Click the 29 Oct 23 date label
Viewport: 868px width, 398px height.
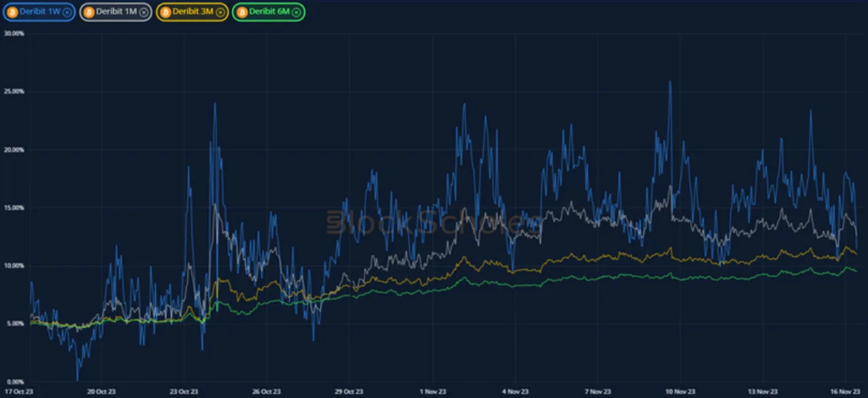[350, 392]
